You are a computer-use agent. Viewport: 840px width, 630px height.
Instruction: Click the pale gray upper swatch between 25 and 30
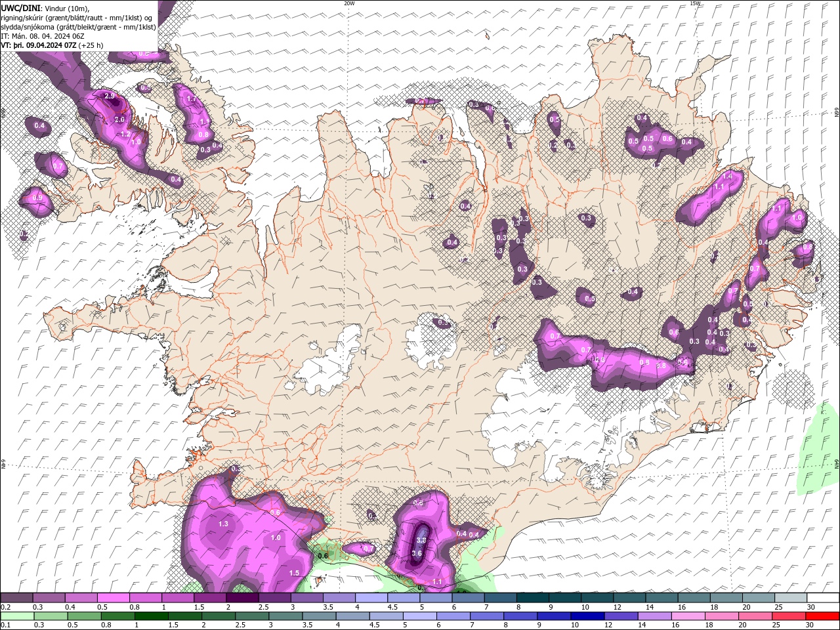click(789, 598)
